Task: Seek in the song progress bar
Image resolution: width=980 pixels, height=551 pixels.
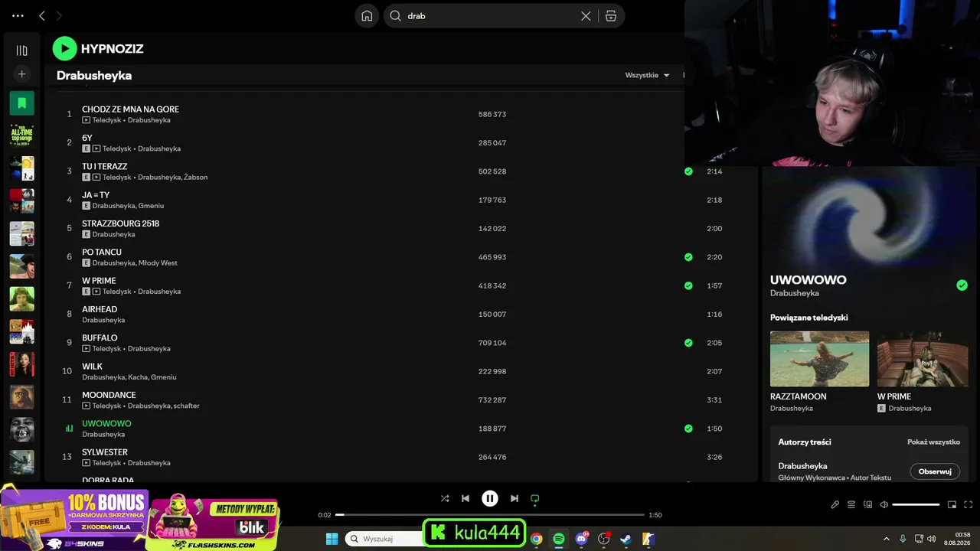Action: pos(490,515)
